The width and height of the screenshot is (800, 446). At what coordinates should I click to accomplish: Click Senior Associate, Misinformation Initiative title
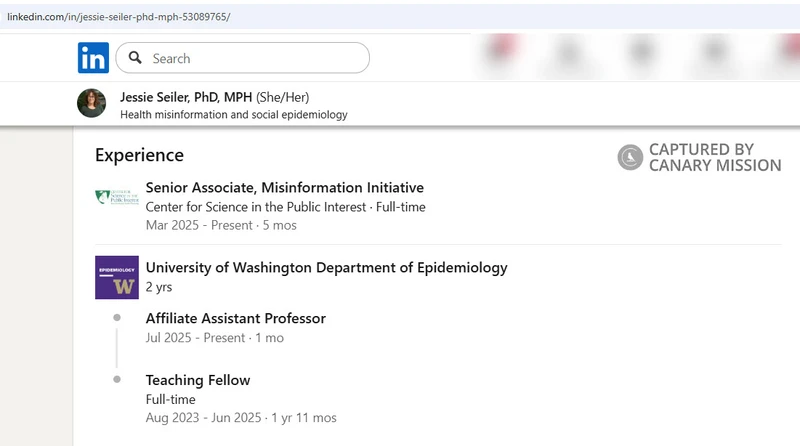[285, 187]
